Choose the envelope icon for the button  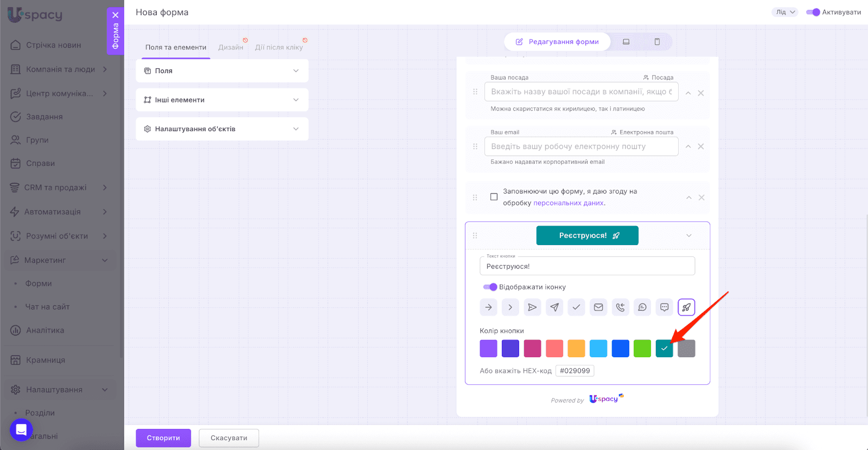pyautogui.click(x=598, y=307)
